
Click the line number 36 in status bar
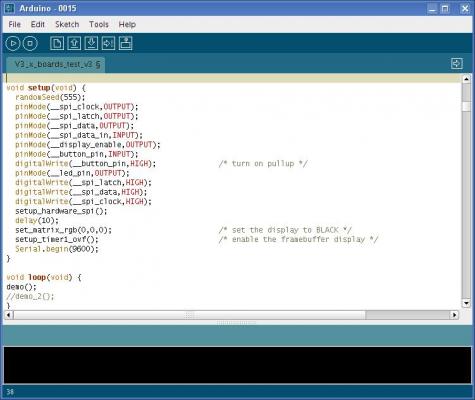click(x=10, y=392)
